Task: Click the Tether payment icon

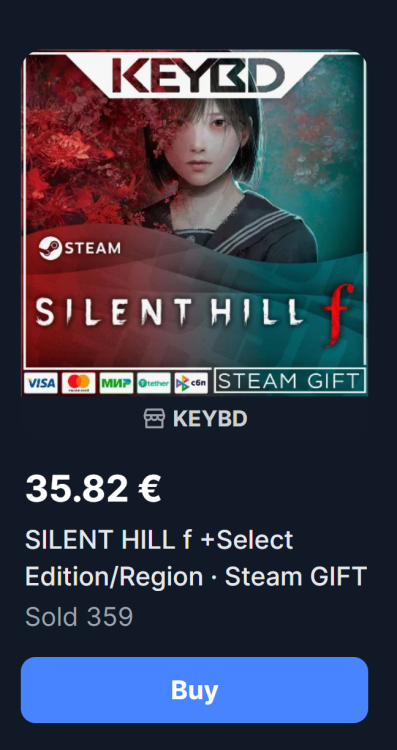Action: pyautogui.click(x=154, y=383)
